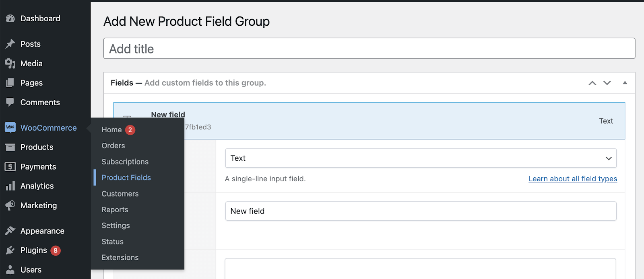This screenshot has height=279, width=644.
Task: Open Media via its sidebar icon
Action: (10, 64)
